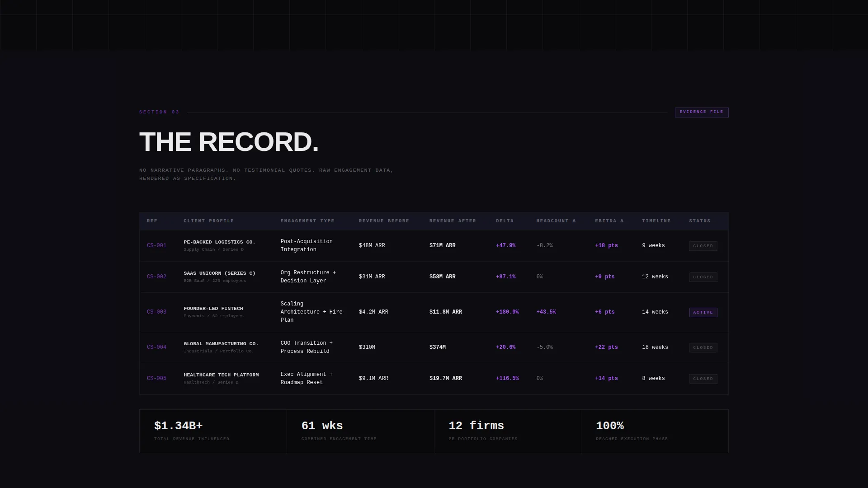
Task: Click the EBITDA Δ column header
Action: tap(609, 221)
